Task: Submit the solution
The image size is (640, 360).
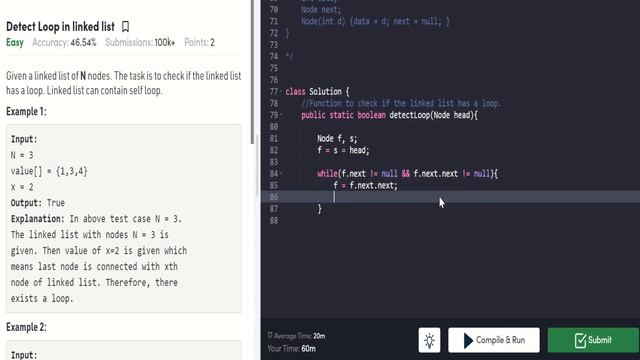Action: 593,340
